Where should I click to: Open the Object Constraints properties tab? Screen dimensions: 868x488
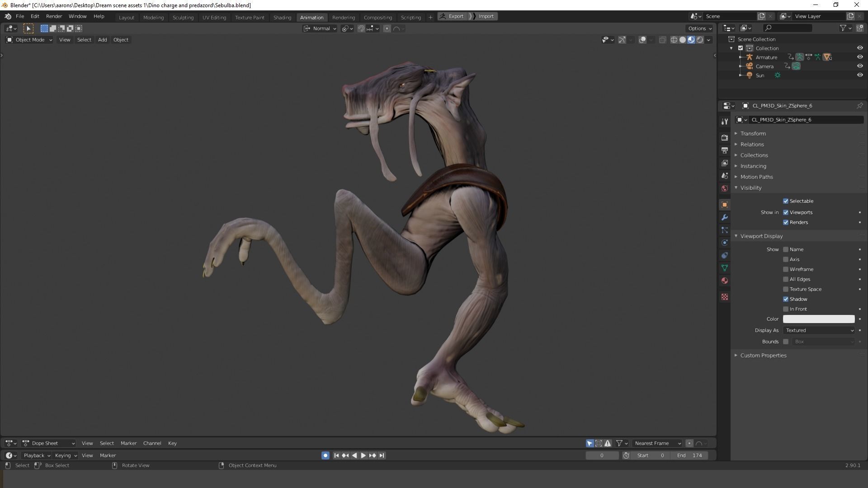click(725, 255)
